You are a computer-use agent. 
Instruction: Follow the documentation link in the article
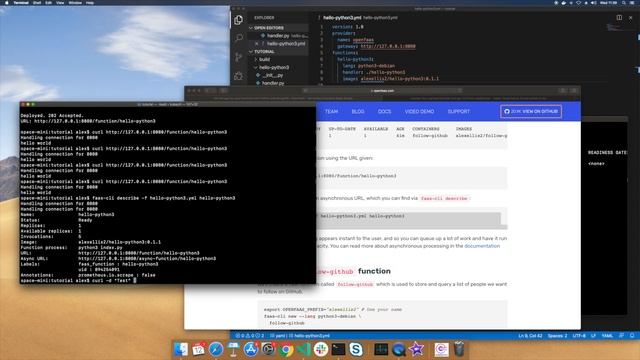482,246
